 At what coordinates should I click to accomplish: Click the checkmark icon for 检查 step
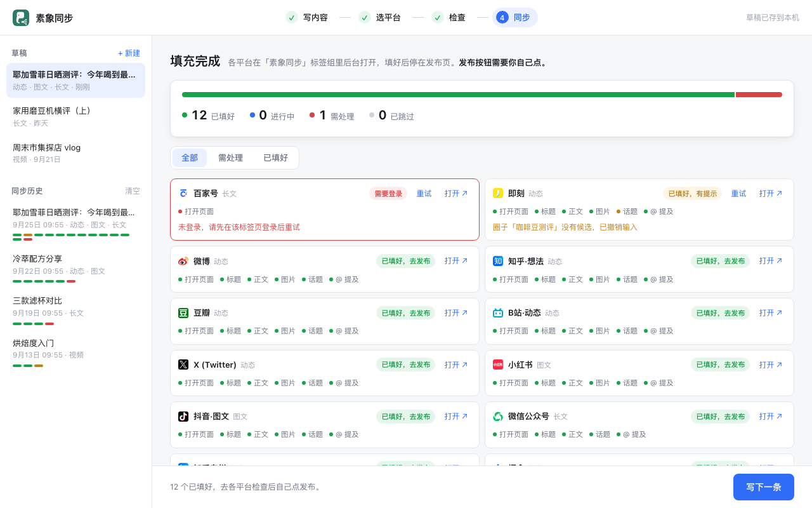tap(438, 17)
